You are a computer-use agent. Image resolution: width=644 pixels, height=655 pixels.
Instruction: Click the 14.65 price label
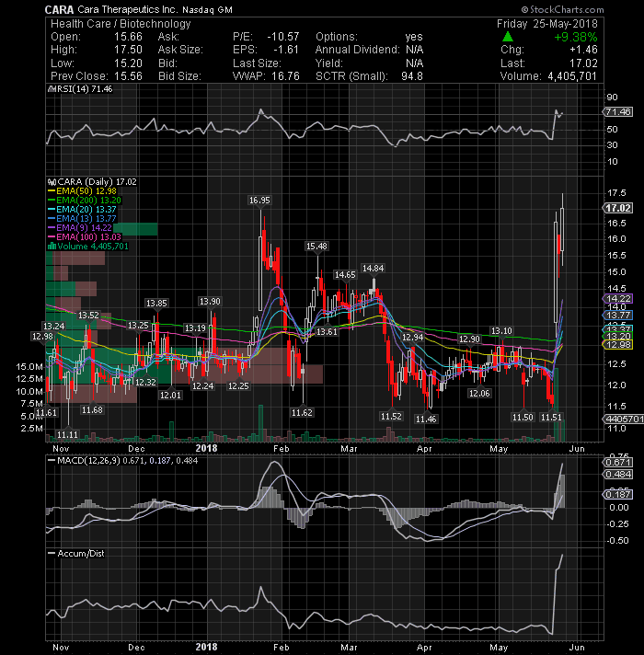[345, 275]
